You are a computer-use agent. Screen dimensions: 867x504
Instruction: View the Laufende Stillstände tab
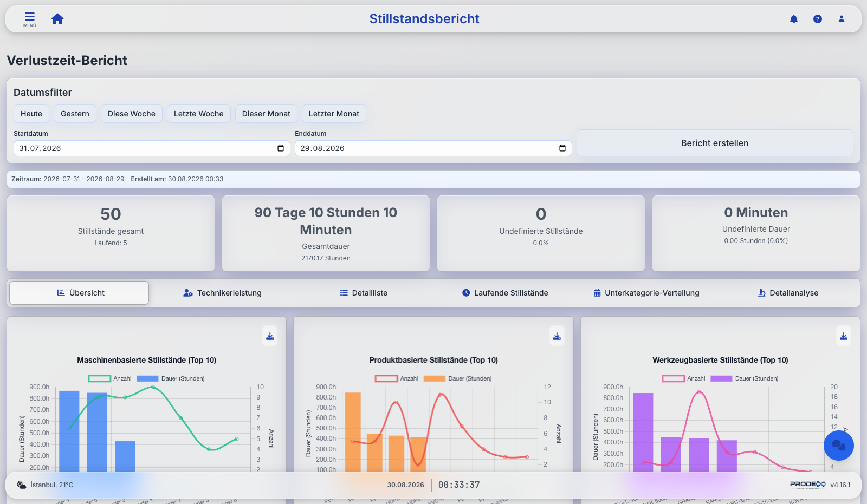pyautogui.click(x=505, y=293)
